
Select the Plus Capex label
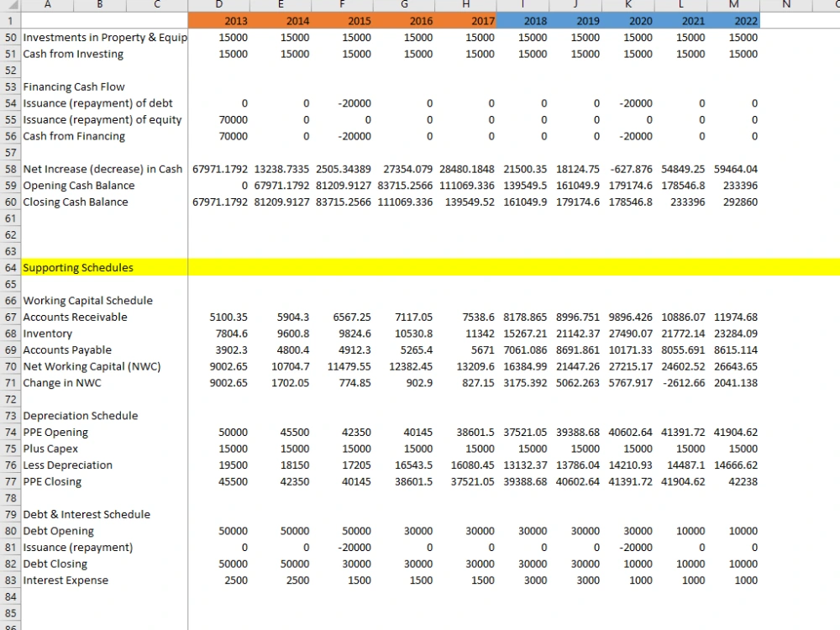50,449
